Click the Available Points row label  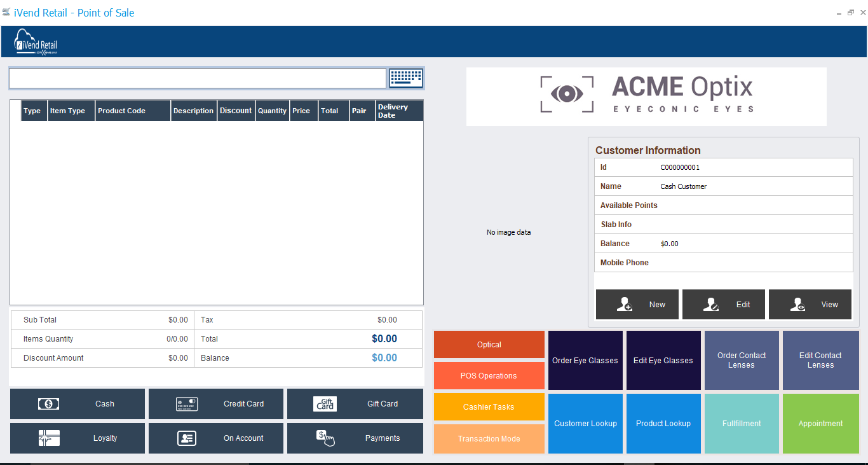point(629,205)
